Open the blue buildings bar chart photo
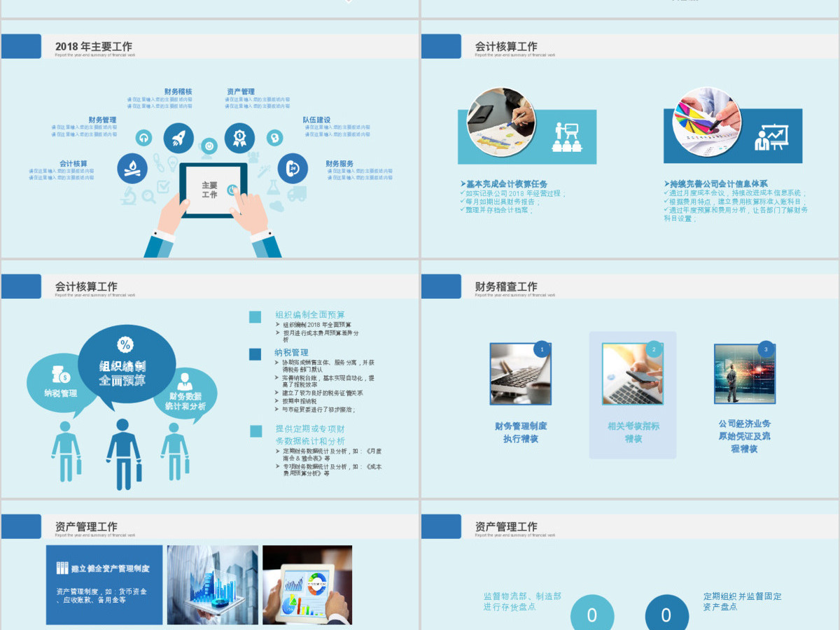The width and height of the screenshot is (840, 630). 213,584
